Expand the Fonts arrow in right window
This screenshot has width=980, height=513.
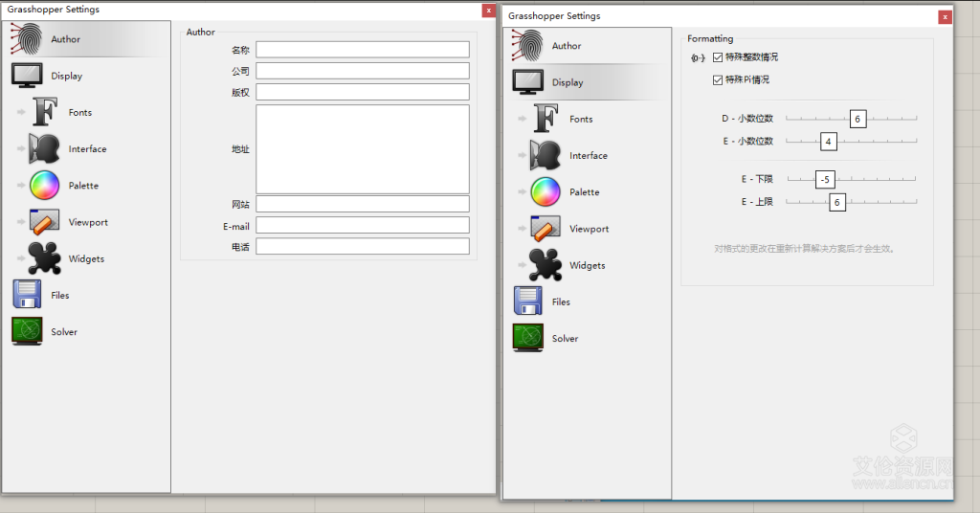pyautogui.click(x=523, y=119)
